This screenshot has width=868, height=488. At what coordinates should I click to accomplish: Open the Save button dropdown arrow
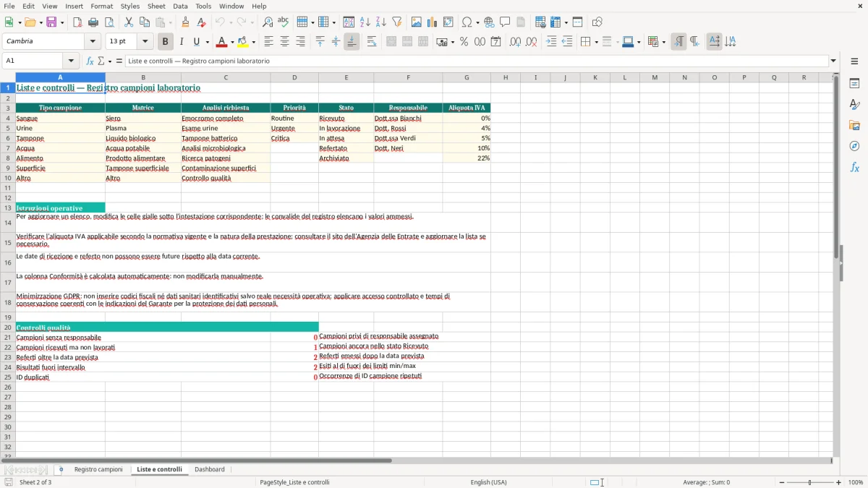click(62, 22)
